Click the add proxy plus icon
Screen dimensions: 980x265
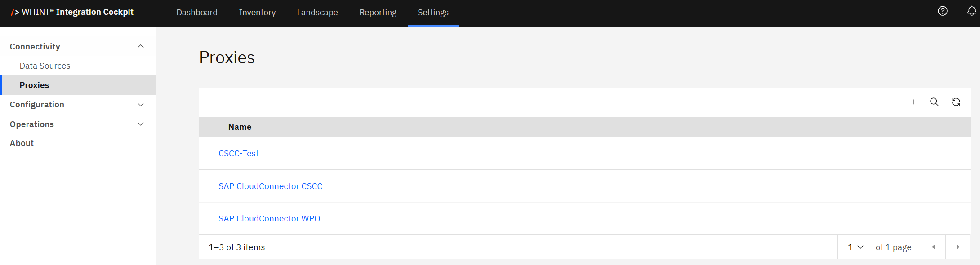click(913, 102)
